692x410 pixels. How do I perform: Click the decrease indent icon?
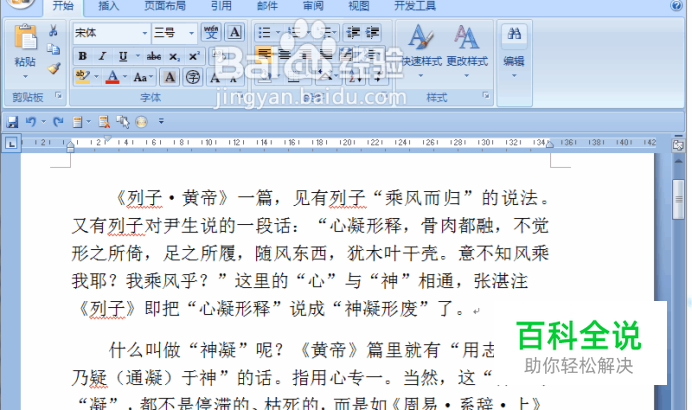[x=352, y=32]
